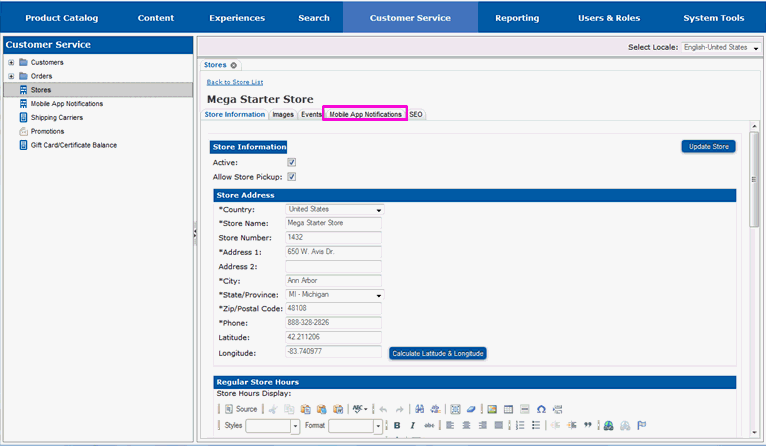Screen dimensions: 766x446
Task: Expand the Customers tree node
Action: point(11,62)
